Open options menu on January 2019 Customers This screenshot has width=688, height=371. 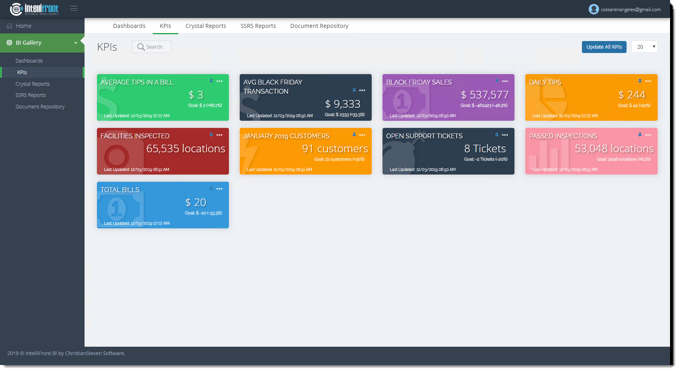click(362, 135)
